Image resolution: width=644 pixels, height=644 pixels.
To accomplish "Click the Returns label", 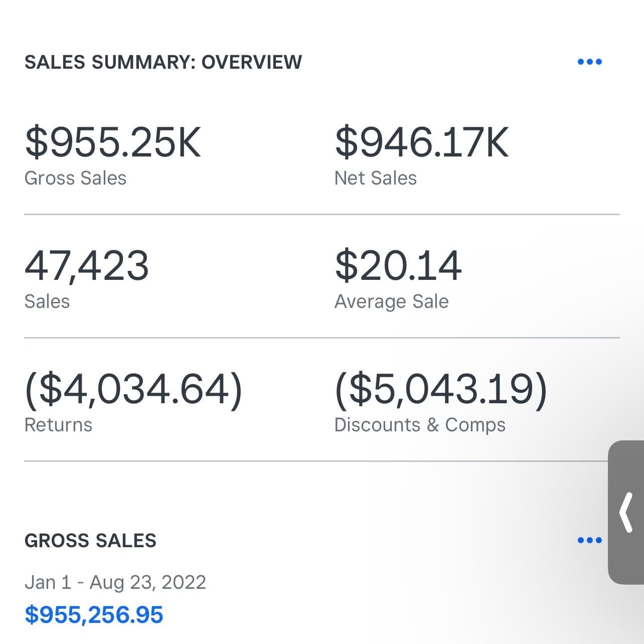I will [x=58, y=425].
